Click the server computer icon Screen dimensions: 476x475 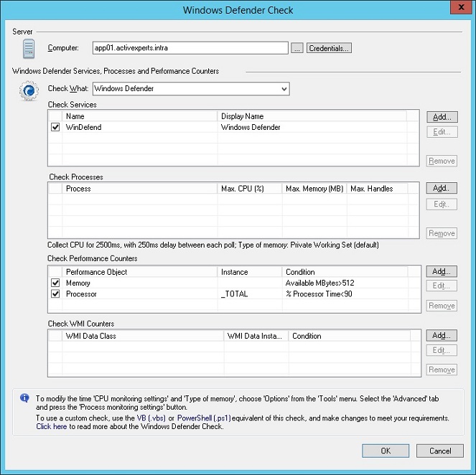point(29,49)
